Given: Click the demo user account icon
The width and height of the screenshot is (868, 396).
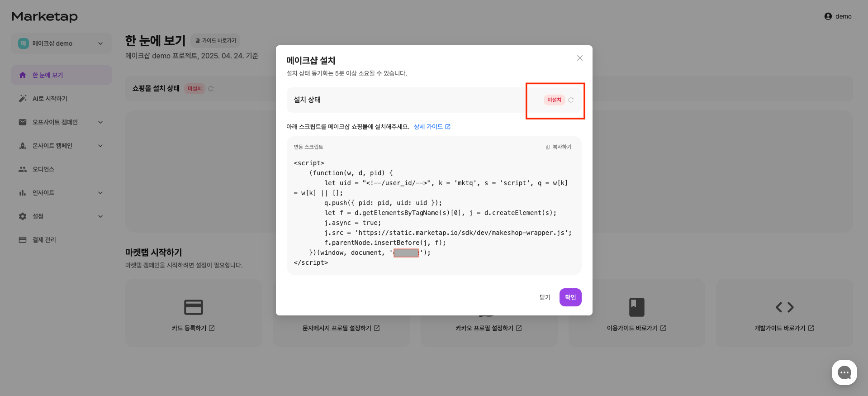Looking at the screenshot, I should point(828,16).
